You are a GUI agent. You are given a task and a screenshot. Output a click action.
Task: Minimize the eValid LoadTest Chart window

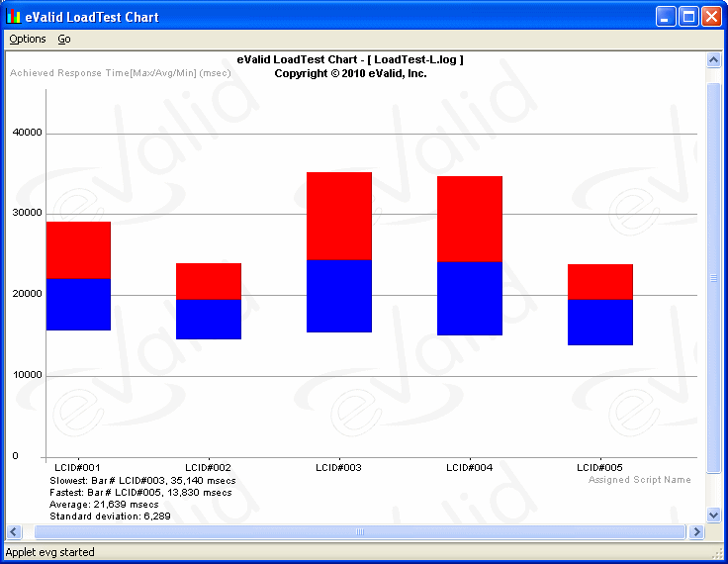click(x=666, y=17)
